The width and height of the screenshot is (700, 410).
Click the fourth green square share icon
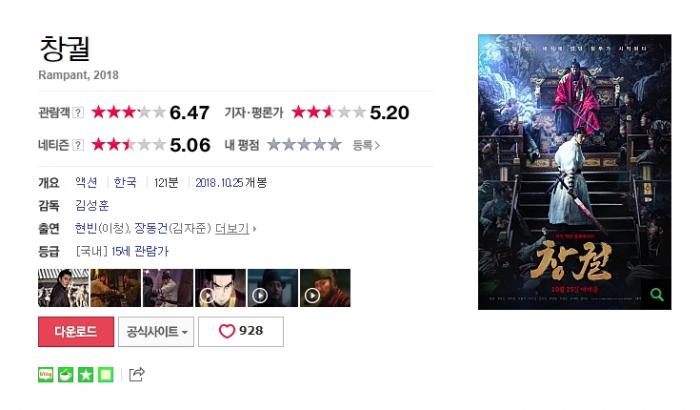tap(106, 375)
